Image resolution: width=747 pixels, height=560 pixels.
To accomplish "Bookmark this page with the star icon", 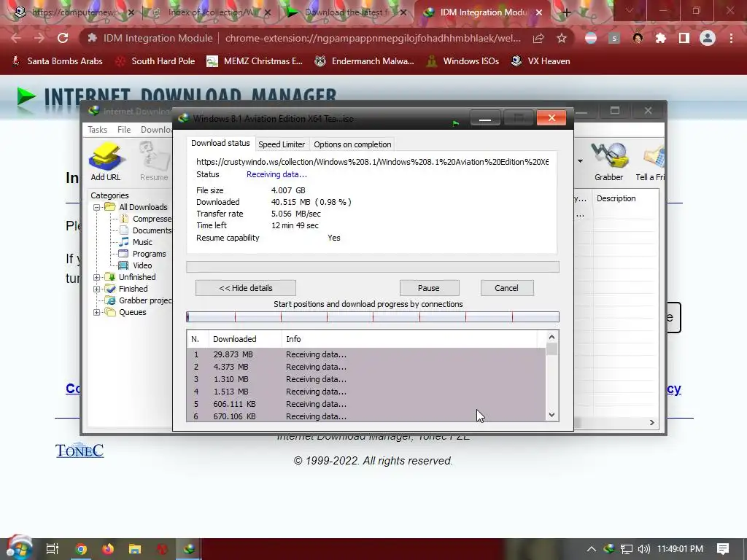I will (x=562, y=38).
